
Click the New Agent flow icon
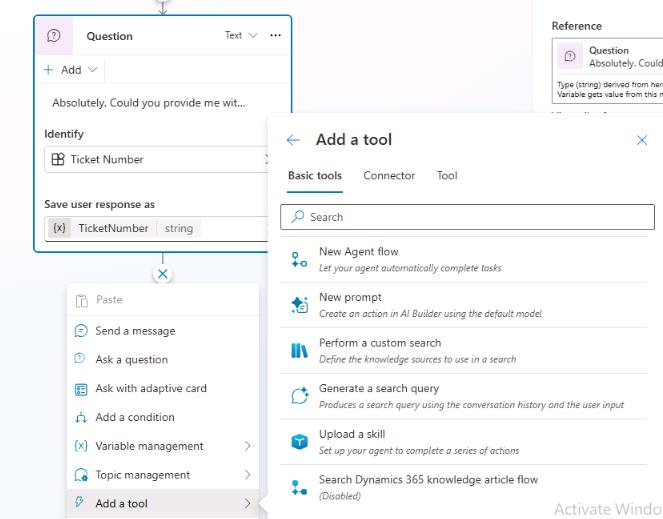click(x=299, y=259)
